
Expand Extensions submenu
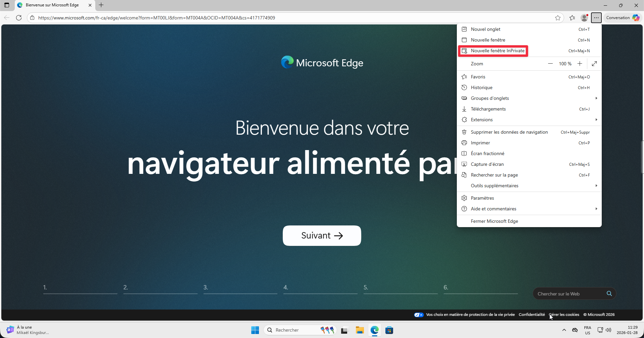tap(529, 120)
